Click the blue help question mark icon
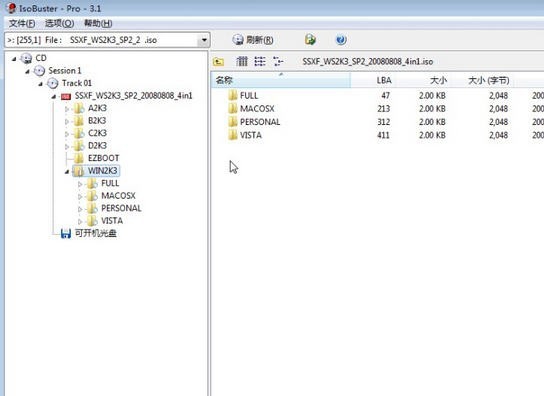544x396 pixels. (x=341, y=40)
